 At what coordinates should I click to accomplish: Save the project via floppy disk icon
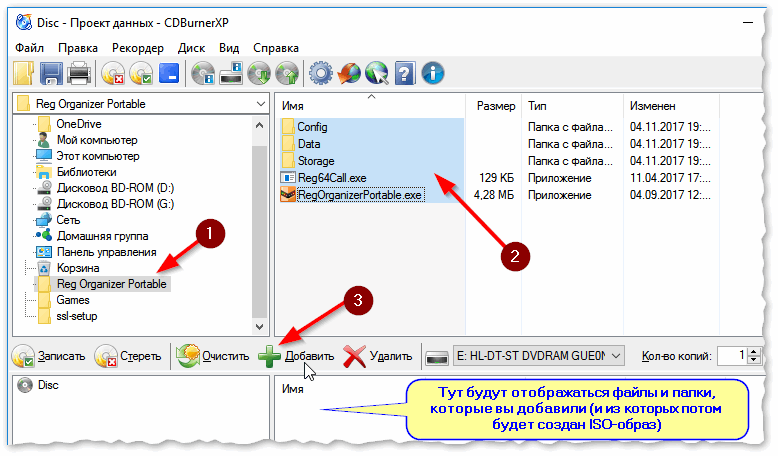(x=51, y=73)
